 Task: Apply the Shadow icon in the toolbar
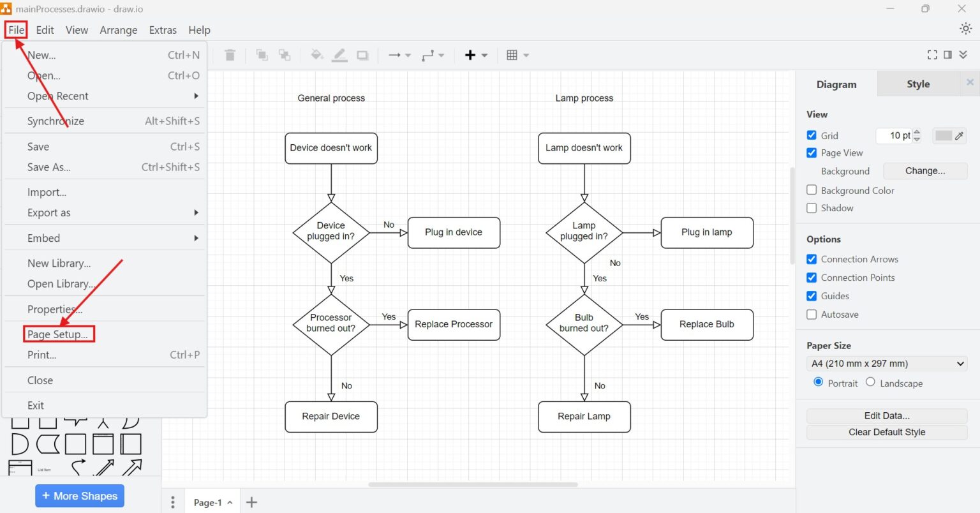click(x=362, y=55)
